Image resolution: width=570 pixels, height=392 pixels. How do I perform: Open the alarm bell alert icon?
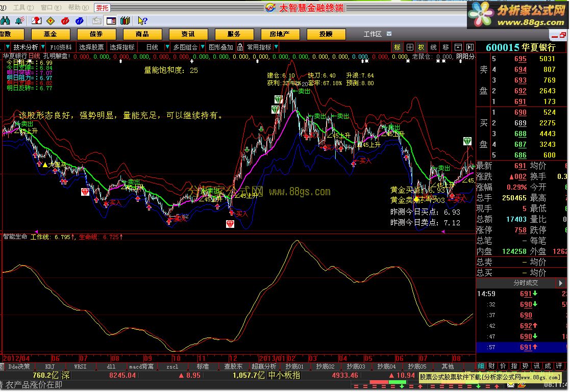point(19,21)
